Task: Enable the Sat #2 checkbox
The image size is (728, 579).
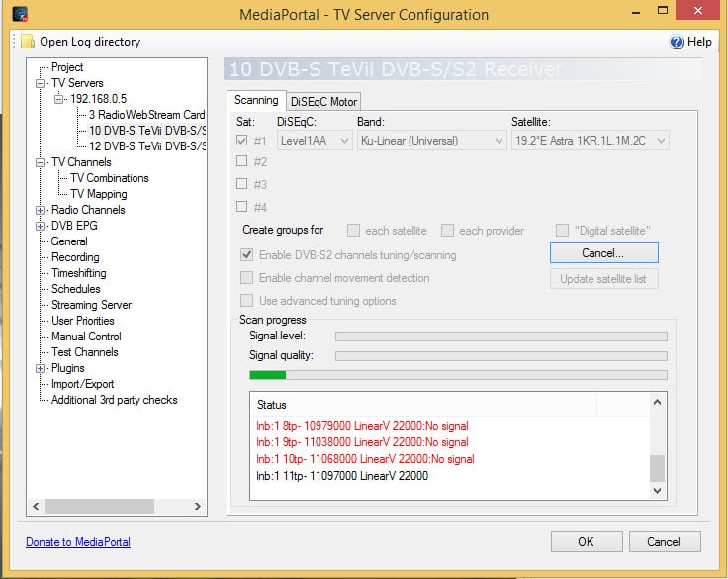Action: click(242, 161)
